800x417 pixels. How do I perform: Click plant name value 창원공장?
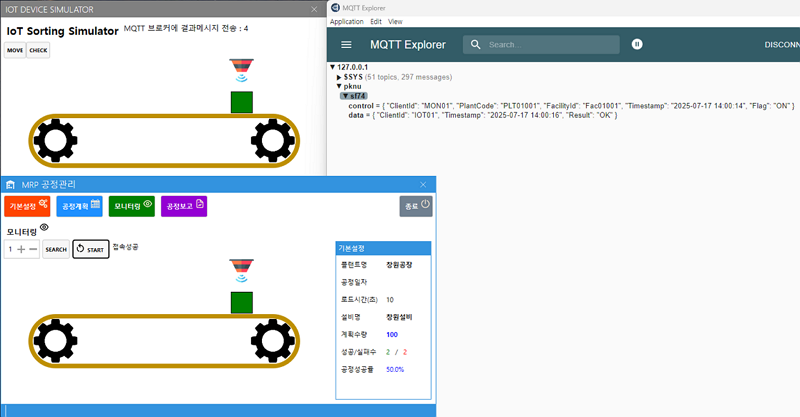pos(399,265)
